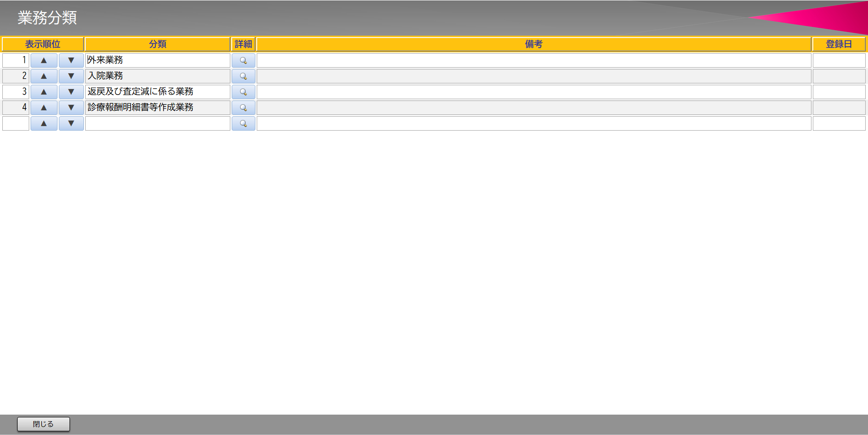Viewport: 868px width, 435px height.
Task: Click the blank display order field in last row
Action: point(16,123)
